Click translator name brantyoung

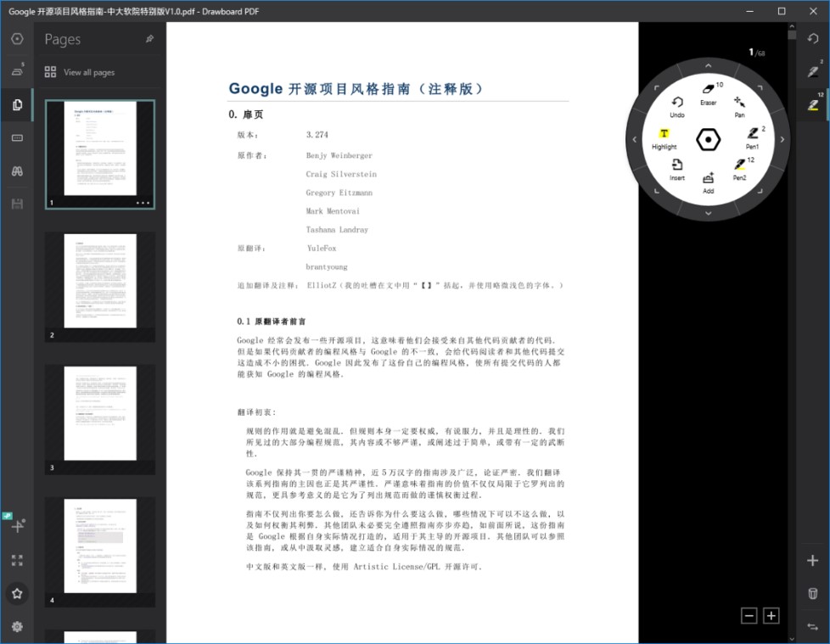[327, 266]
